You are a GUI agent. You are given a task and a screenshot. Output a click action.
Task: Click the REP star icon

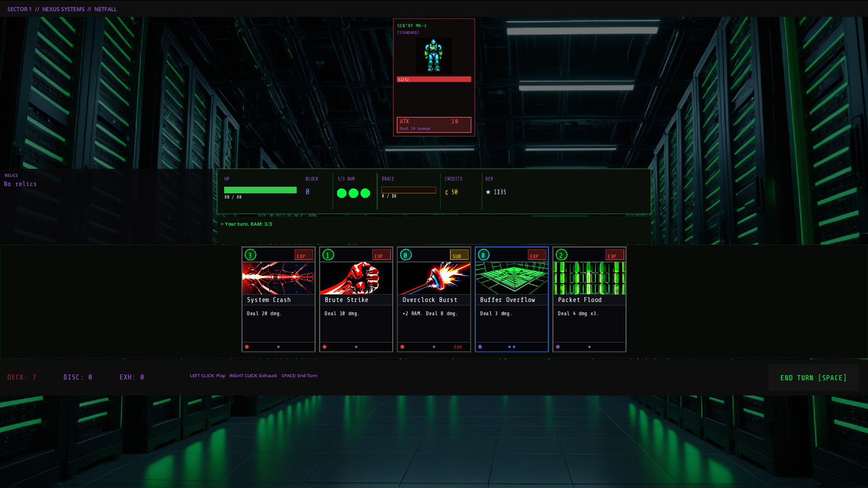tap(488, 192)
